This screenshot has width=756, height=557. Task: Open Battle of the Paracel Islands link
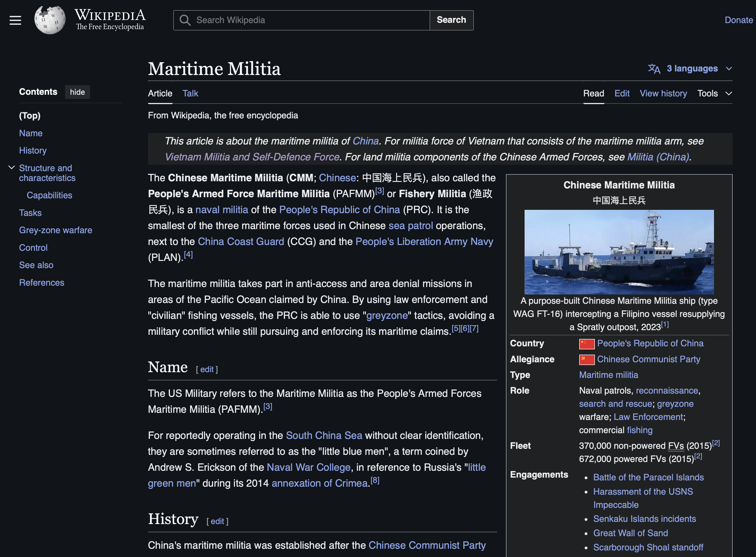point(648,477)
